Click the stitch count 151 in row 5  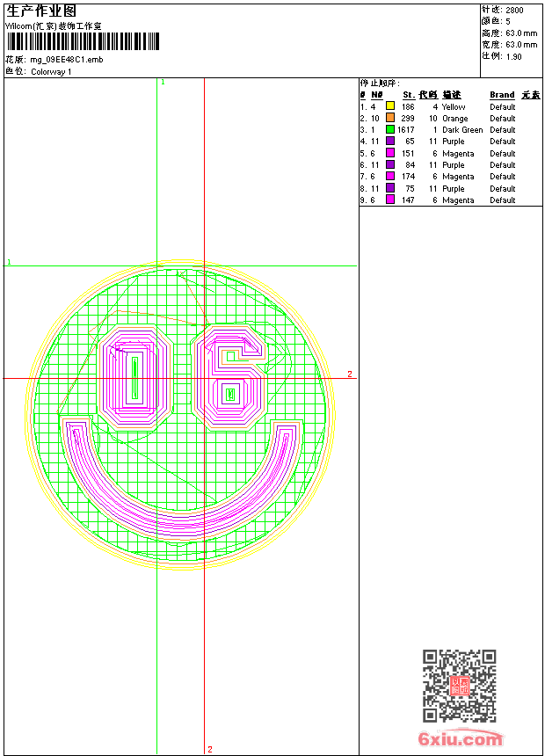click(408, 153)
